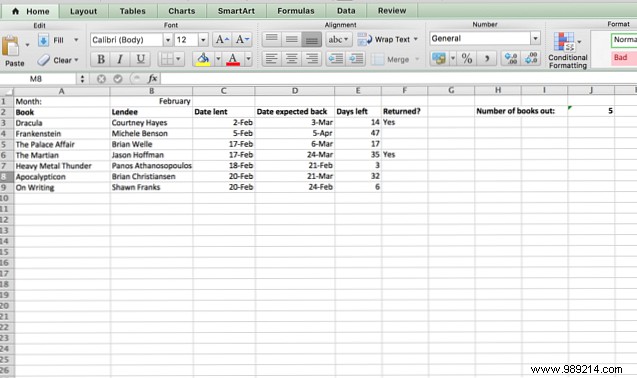The image size is (637, 378).
Task: Expand the currency format arrow
Action: [453, 59]
